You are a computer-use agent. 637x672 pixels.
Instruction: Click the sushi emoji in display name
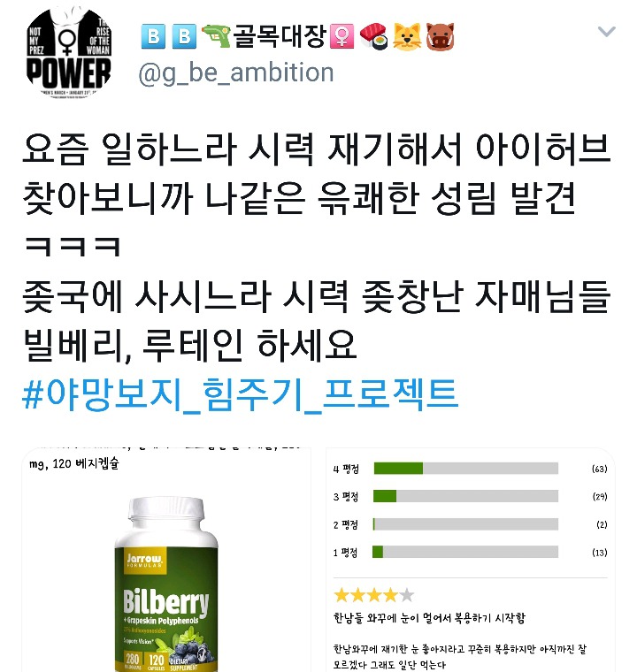[373, 36]
